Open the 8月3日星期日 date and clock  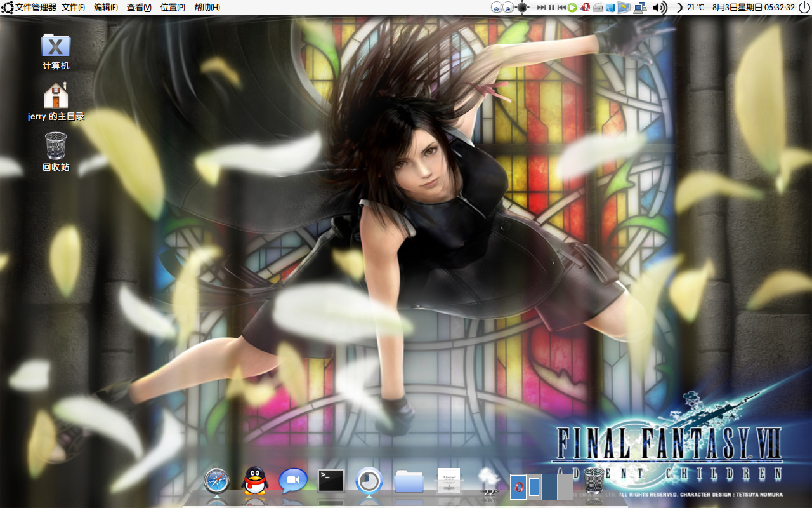pyautogui.click(x=754, y=8)
